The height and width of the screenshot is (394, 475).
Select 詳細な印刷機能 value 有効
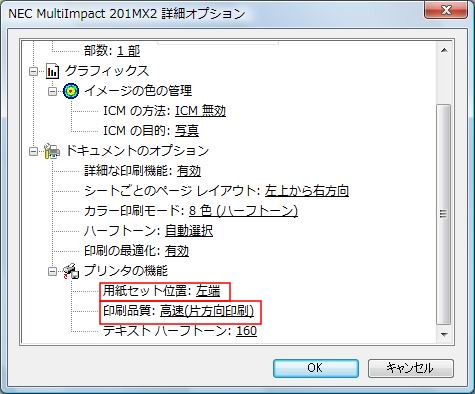189,171
